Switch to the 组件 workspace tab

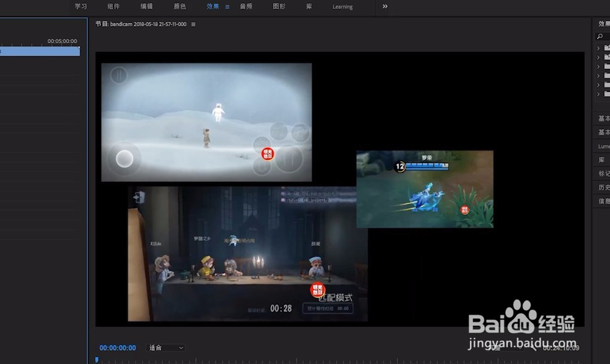click(113, 6)
